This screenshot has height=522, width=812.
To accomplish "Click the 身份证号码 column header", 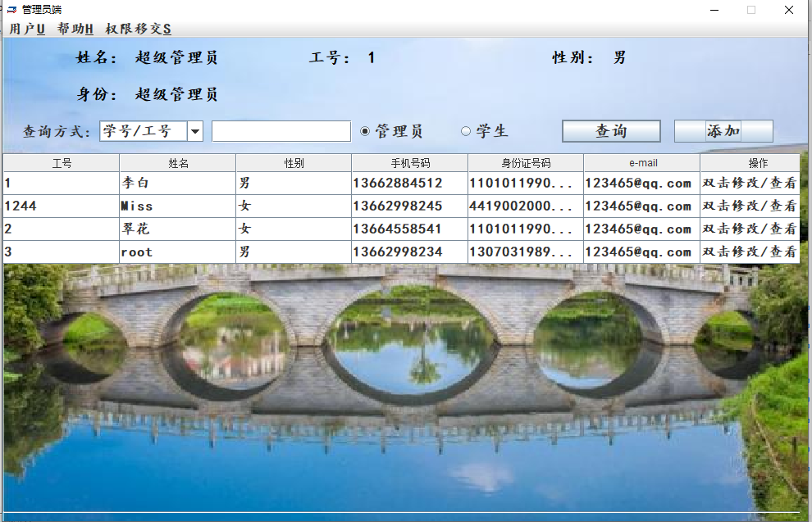I will pos(526,163).
